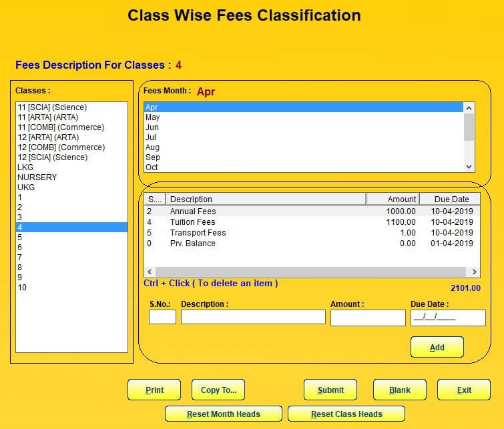Click the S... column header
Viewport: 504px width, 429px height.
(155, 199)
